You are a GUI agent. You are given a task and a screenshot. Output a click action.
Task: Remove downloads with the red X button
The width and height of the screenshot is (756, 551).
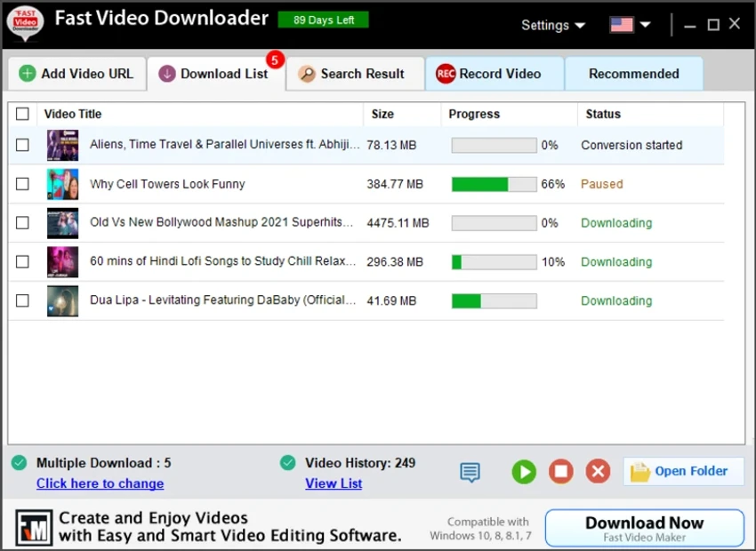(x=598, y=471)
